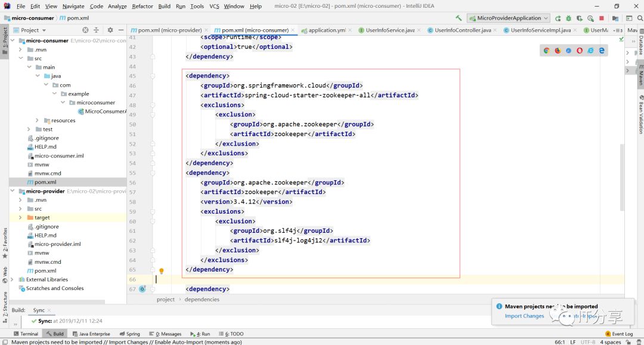Click the Search Everywhere magnifier icon

click(640, 18)
